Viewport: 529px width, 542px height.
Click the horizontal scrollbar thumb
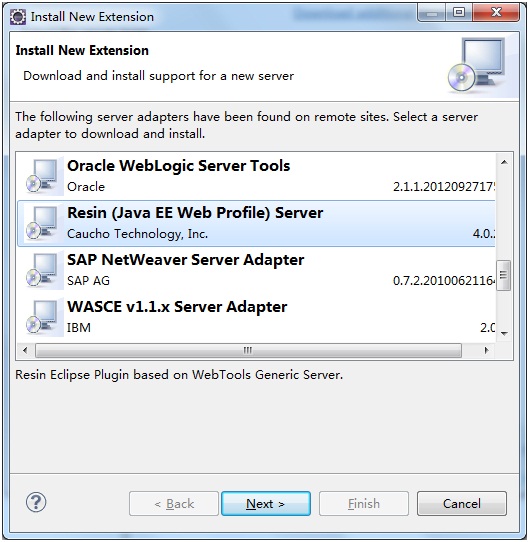click(x=248, y=350)
